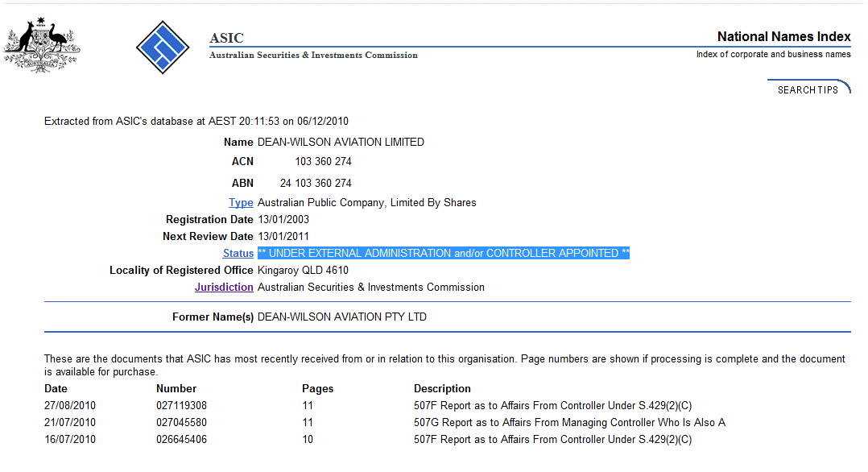
Task: Select company name DEAN-WILSON AVIATION LIMITED
Action: 341,143
